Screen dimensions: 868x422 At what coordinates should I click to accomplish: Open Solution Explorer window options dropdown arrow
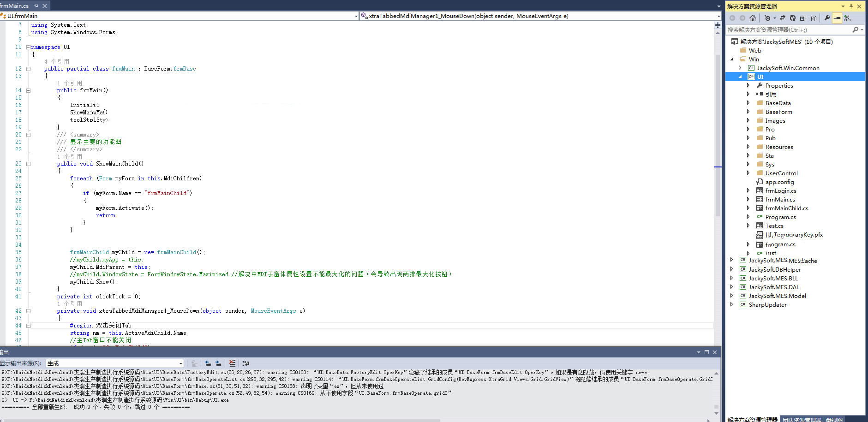pos(843,6)
